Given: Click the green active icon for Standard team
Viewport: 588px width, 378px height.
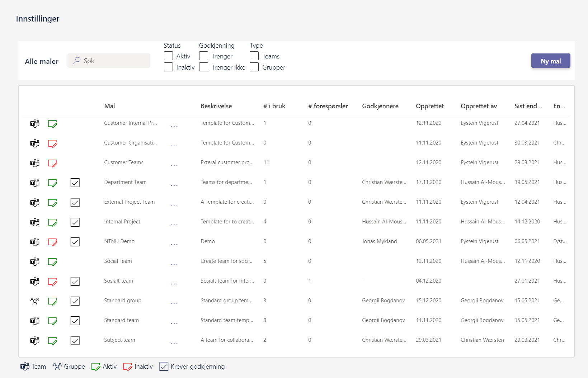Looking at the screenshot, I should pos(53,321).
